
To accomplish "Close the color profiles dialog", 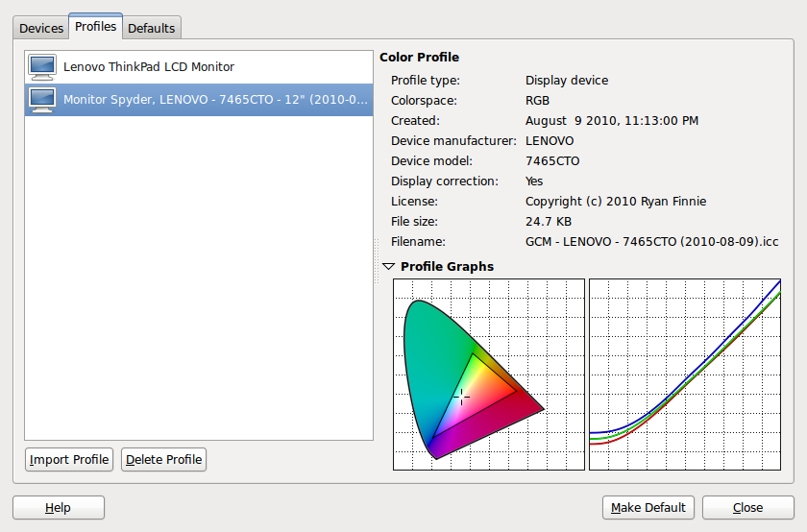I will [747, 508].
